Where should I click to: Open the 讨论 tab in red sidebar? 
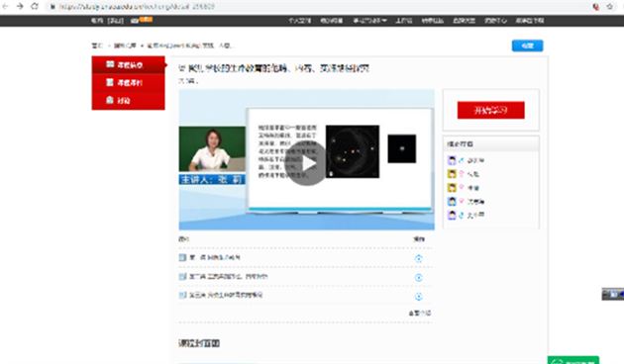click(128, 101)
